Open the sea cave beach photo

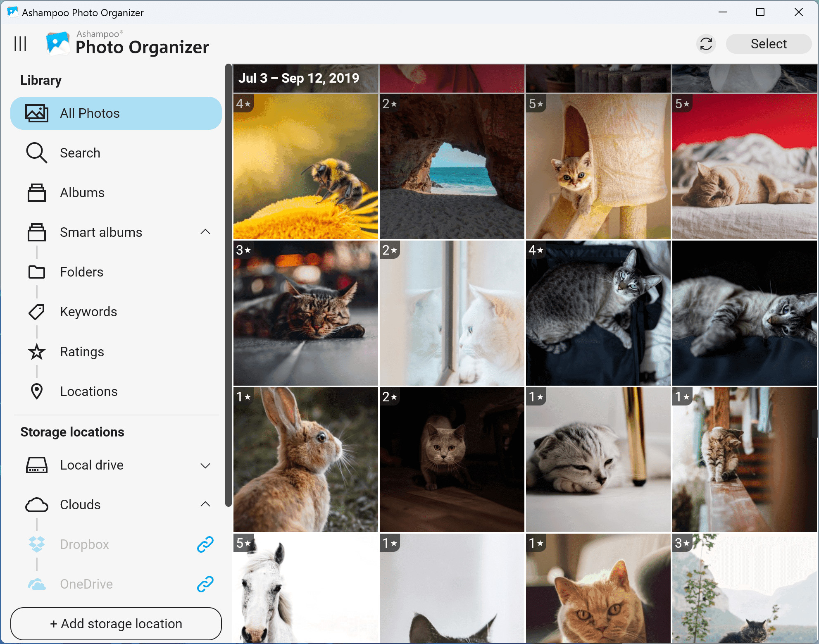click(x=452, y=167)
